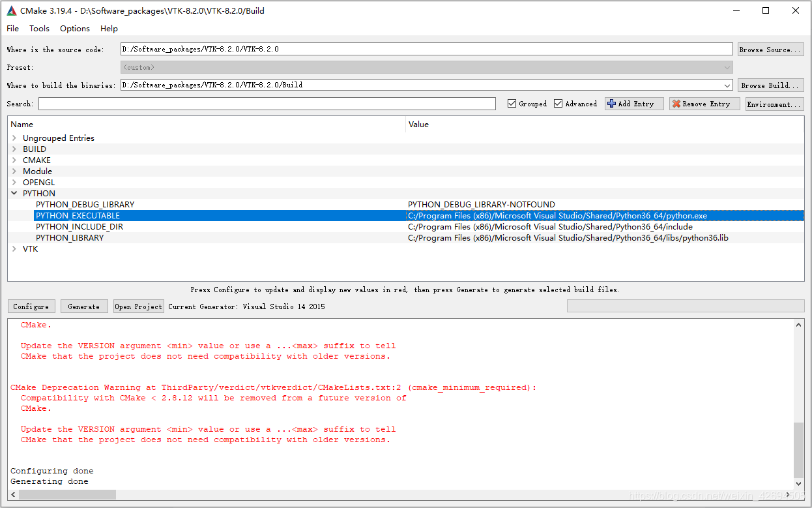The height and width of the screenshot is (508, 812).
Task: Click the vtkverdict Deprecation Warning log line
Action: coord(274,387)
